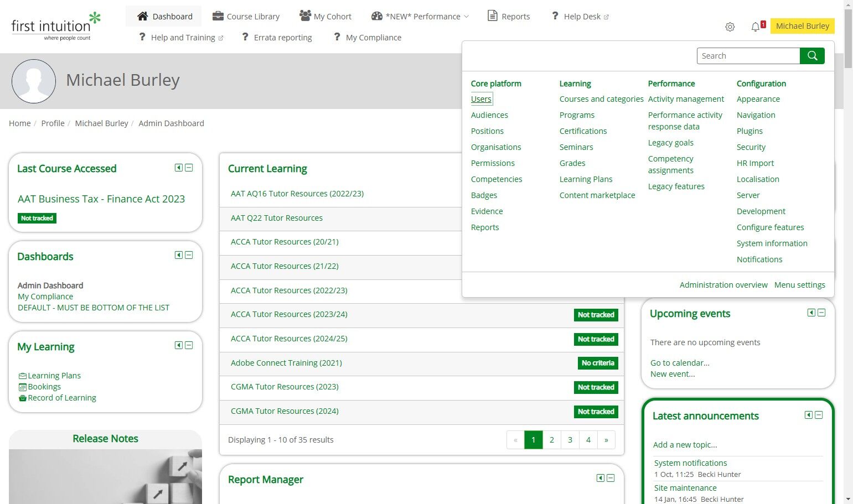
Task: Open Menu settings link
Action: (x=800, y=285)
